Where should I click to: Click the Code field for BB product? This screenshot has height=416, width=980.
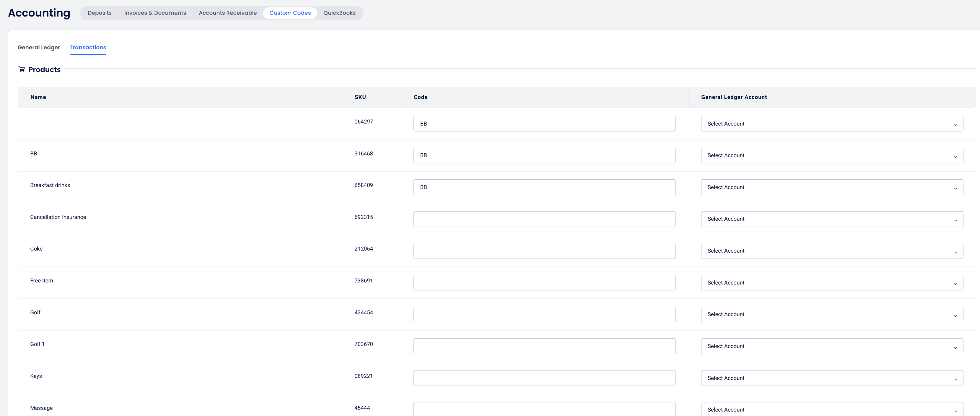pos(544,155)
